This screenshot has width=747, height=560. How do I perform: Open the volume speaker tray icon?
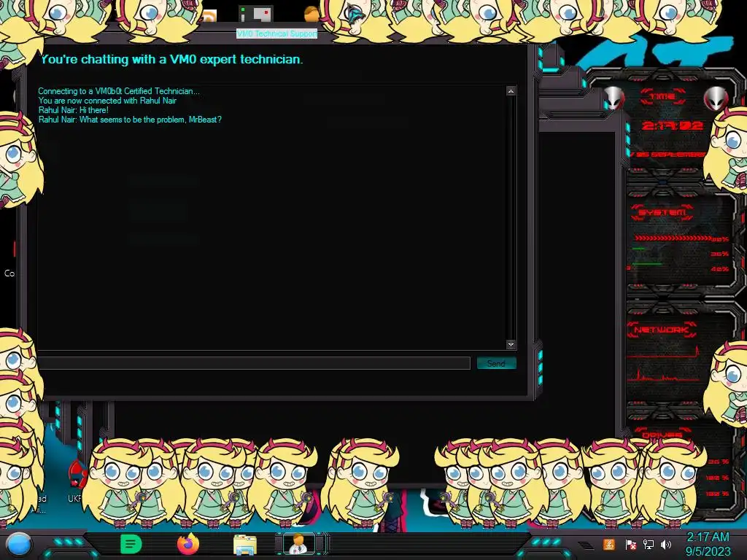(666, 545)
